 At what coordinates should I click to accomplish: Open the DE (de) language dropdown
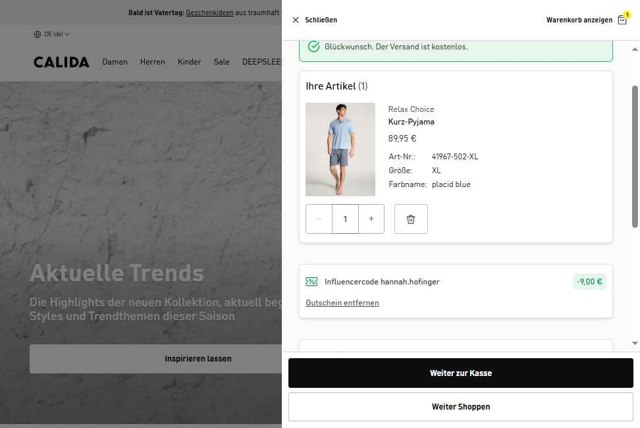pyautogui.click(x=52, y=34)
